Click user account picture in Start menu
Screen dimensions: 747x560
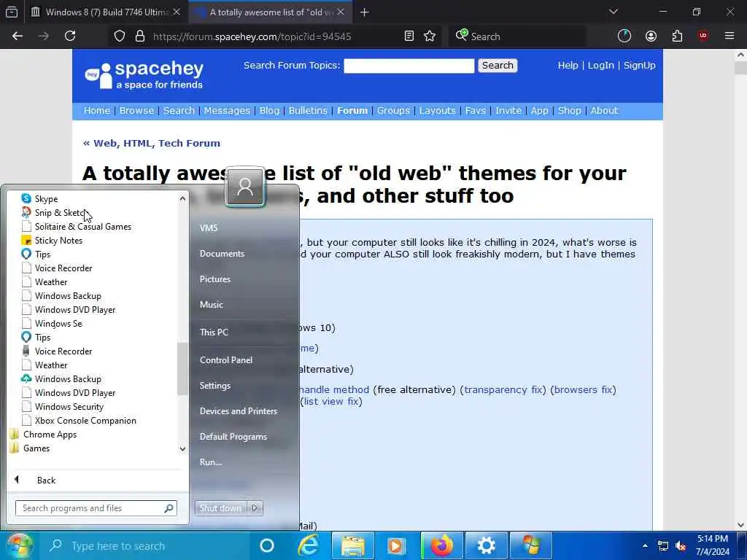tap(245, 187)
